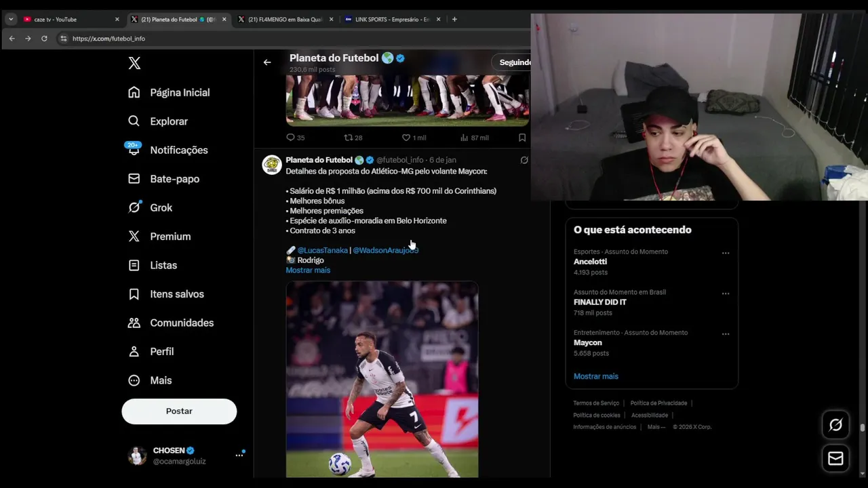
Task: Click the CHOSEN profile avatar
Action: [x=137, y=455]
